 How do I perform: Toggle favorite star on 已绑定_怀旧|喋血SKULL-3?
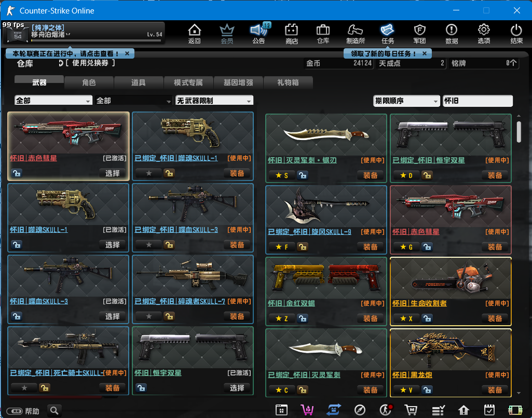(x=148, y=245)
